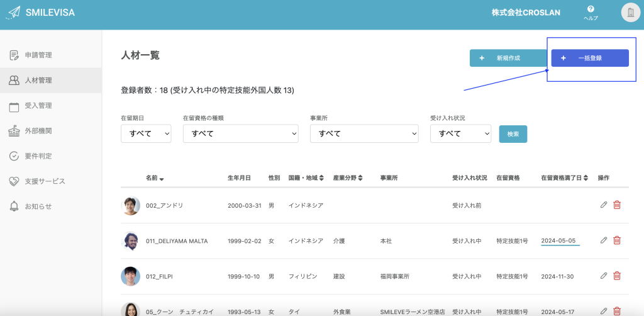Image resolution: width=644 pixels, height=316 pixels.
Task: Delete the 05_クーン チュティカイ row trash icon
Action: point(617,311)
